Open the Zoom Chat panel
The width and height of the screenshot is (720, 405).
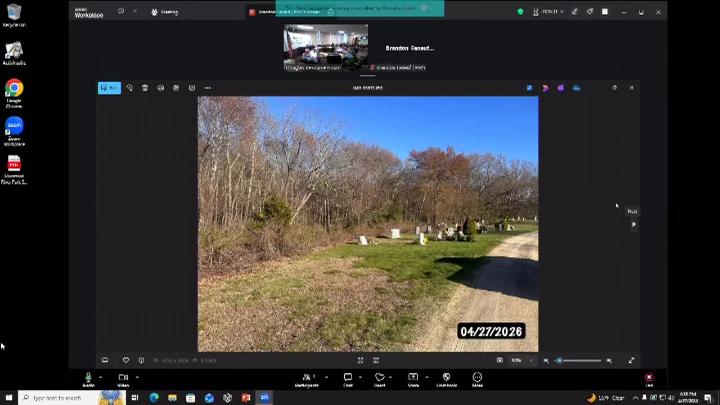(348, 378)
